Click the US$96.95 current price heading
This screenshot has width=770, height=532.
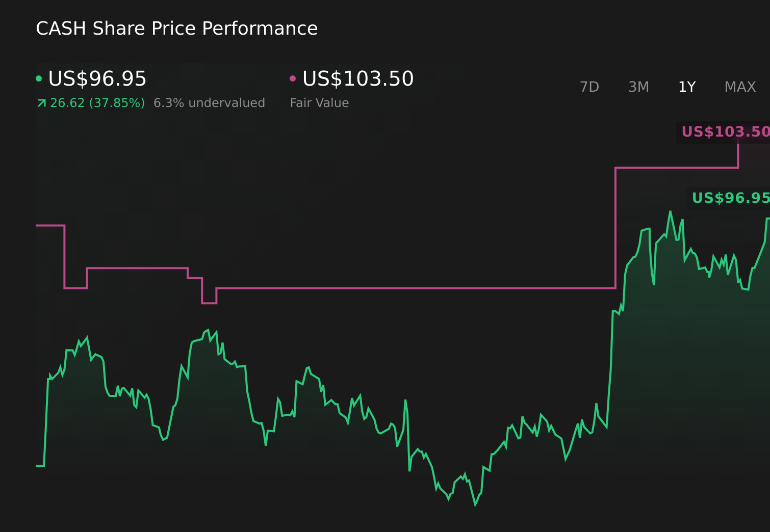point(97,79)
